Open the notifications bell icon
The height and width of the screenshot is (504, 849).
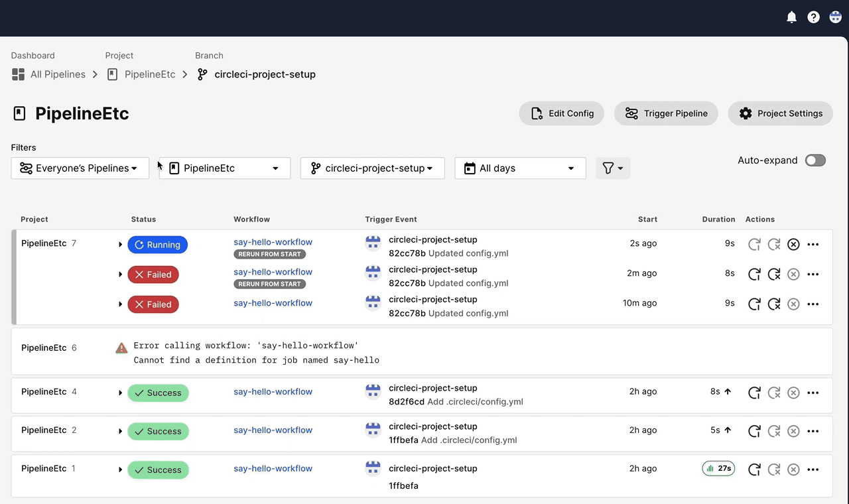click(791, 17)
